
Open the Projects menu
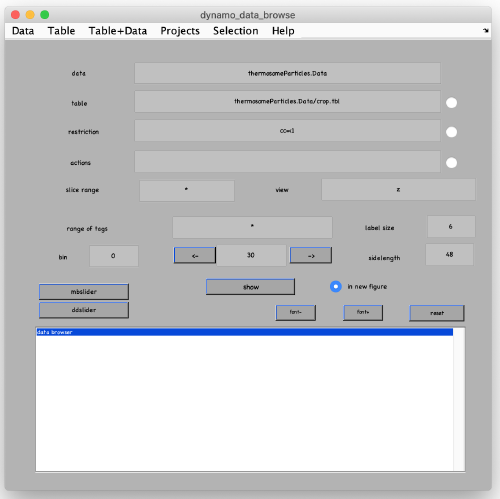click(180, 31)
